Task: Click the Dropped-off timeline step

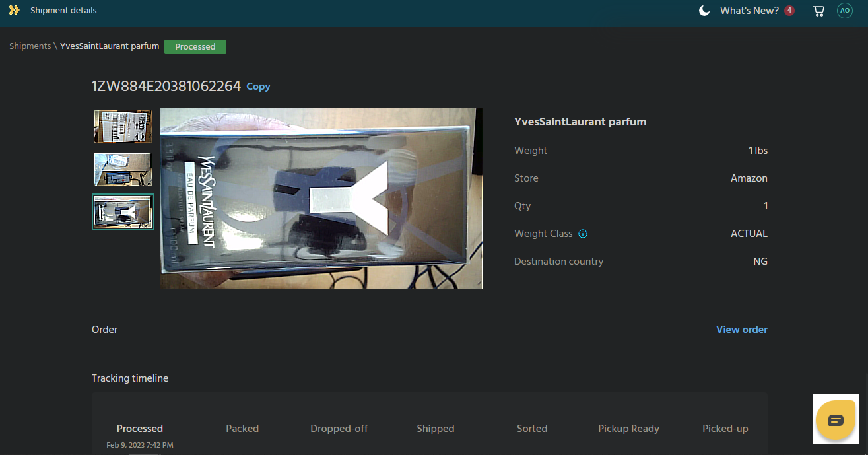Action: click(339, 429)
